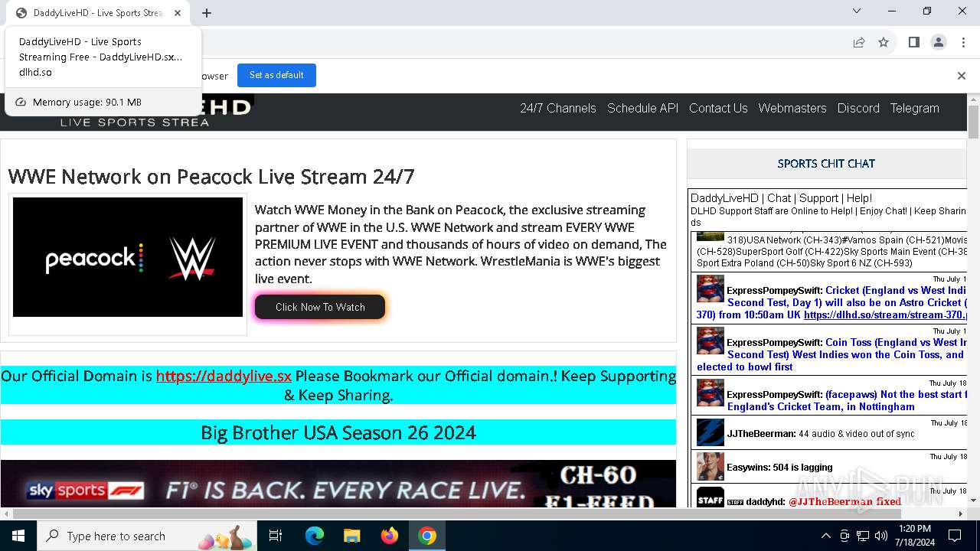Open the Chrome tab search dropdown

857,11
